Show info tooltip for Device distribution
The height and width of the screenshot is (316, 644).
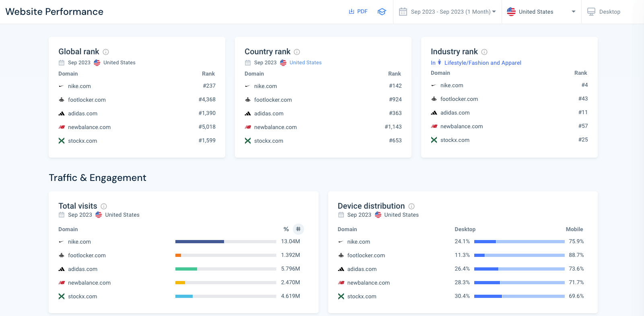point(412,206)
